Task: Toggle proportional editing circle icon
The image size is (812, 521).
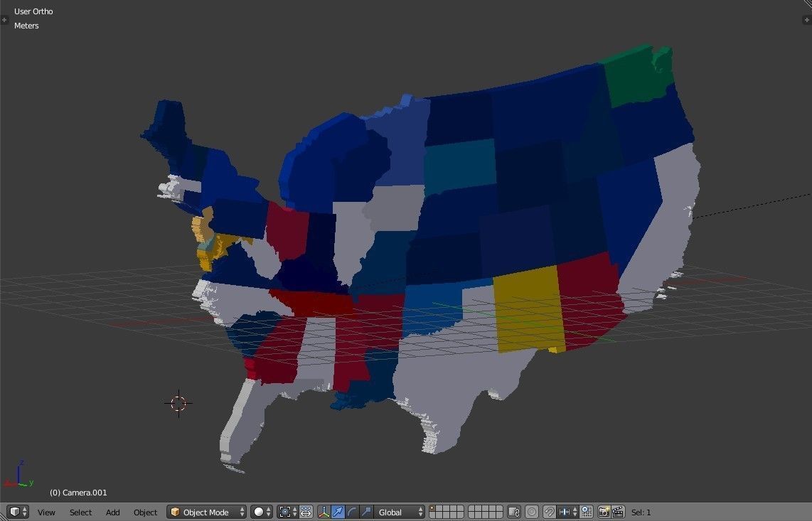Action: pyautogui.click(x=531, y=512)
